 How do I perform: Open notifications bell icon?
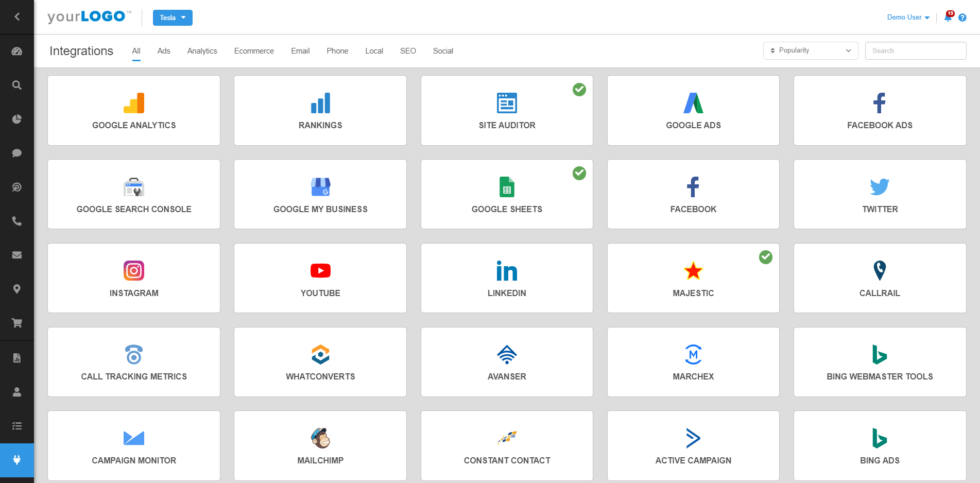pyautogui.click(x=948, y=18)
